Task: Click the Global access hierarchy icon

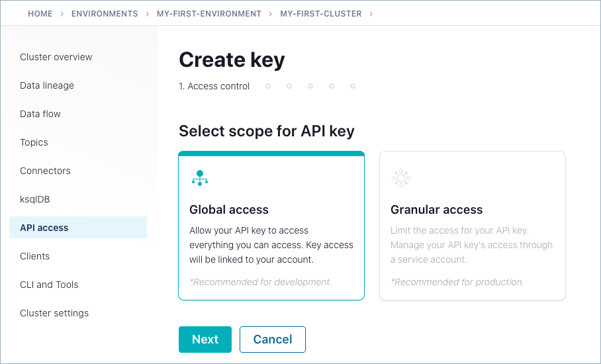Action: pos(199,177)
